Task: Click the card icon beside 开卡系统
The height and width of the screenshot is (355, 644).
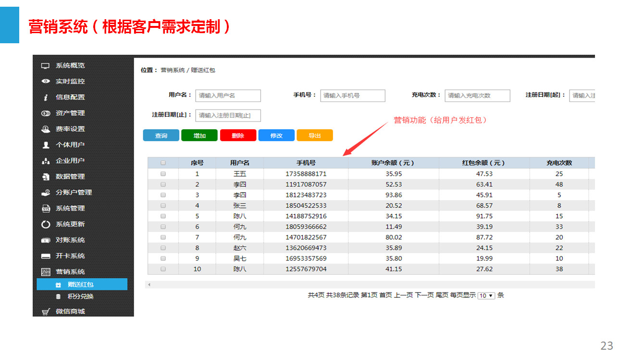Action: point(46,256)
